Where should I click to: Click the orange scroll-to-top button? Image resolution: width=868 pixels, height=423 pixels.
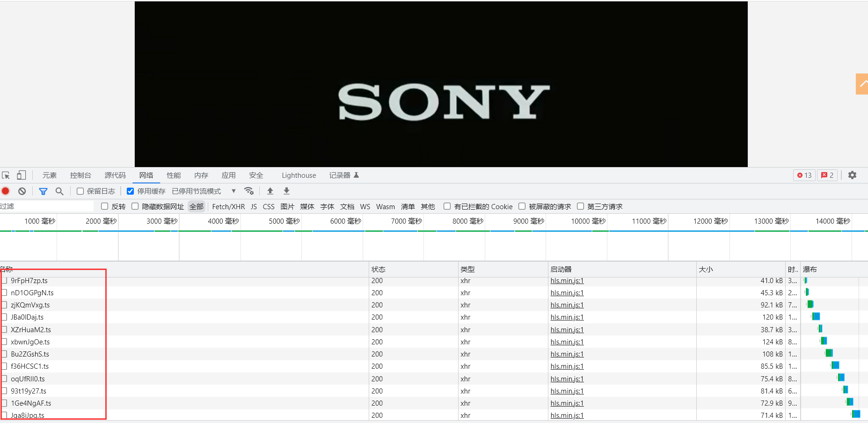[x=862, y=84]
